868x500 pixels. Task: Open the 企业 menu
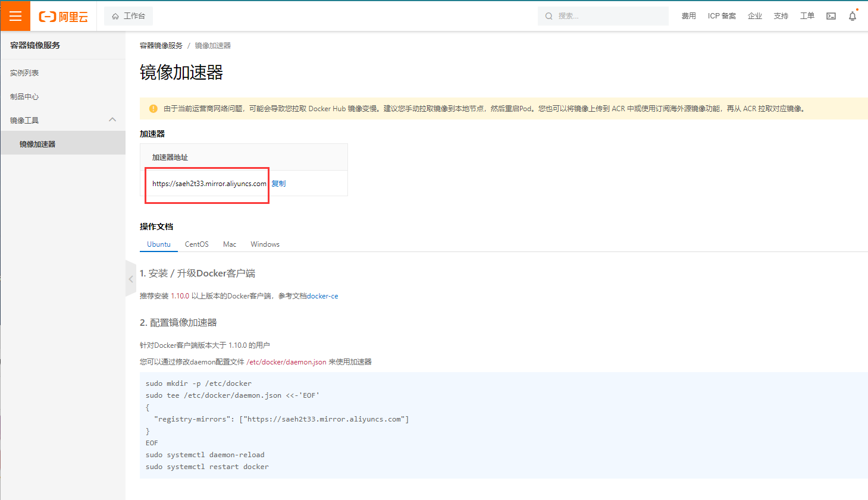[755, 16]
